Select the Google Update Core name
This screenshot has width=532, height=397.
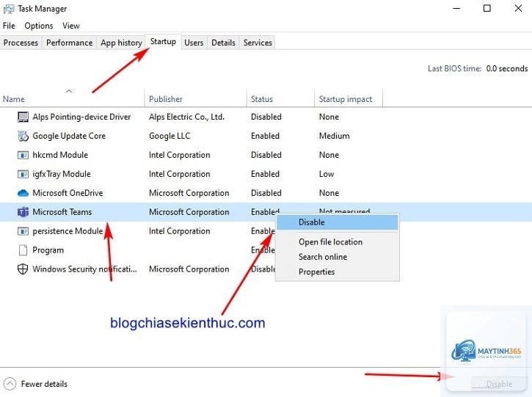[69, 136]
